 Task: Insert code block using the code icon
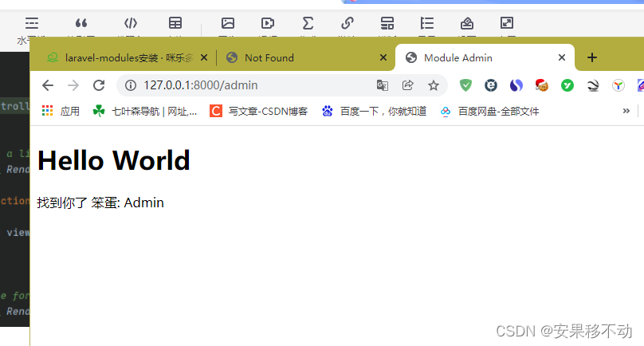tap(131, 23)
